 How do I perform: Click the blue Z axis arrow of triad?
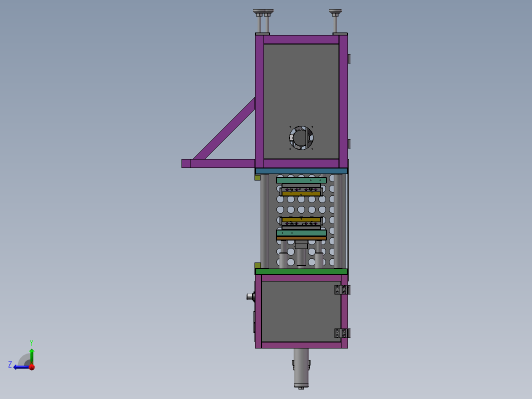pos(21,367)
